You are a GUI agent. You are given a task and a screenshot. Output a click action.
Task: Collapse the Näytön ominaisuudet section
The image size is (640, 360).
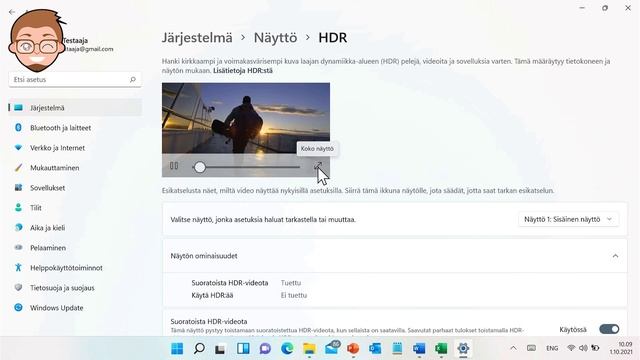(615, 256)
